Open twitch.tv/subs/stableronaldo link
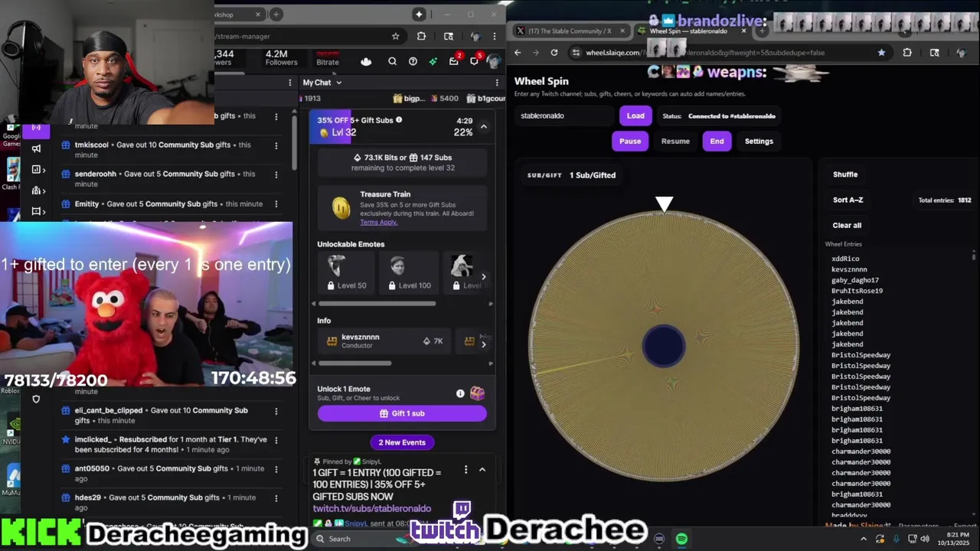The width and height of the screenshot is (980, 551). pos(372,508)
